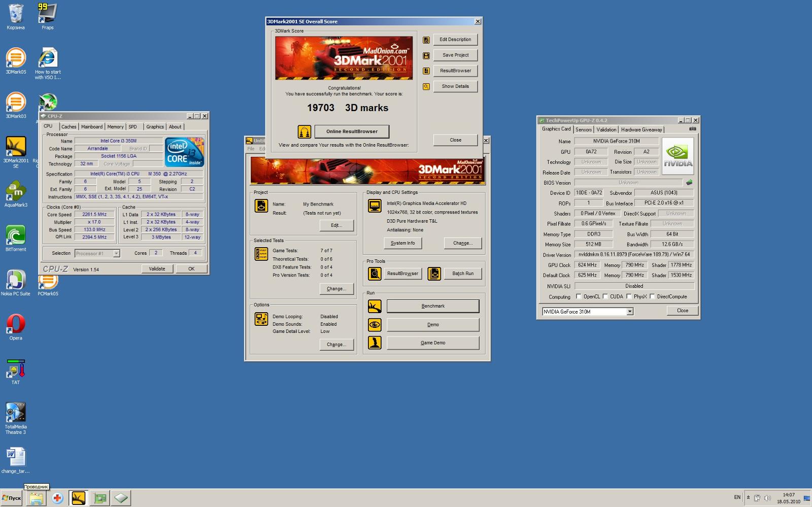Click the Demo eye icon
This screenshot has width=812, height=507.
tap(375, 325)
